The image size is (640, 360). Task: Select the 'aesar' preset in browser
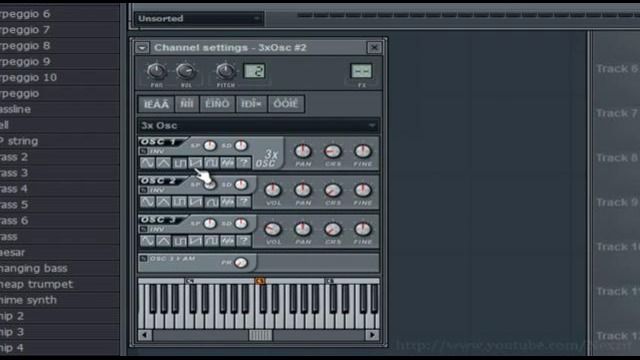(x=60, y=252)
